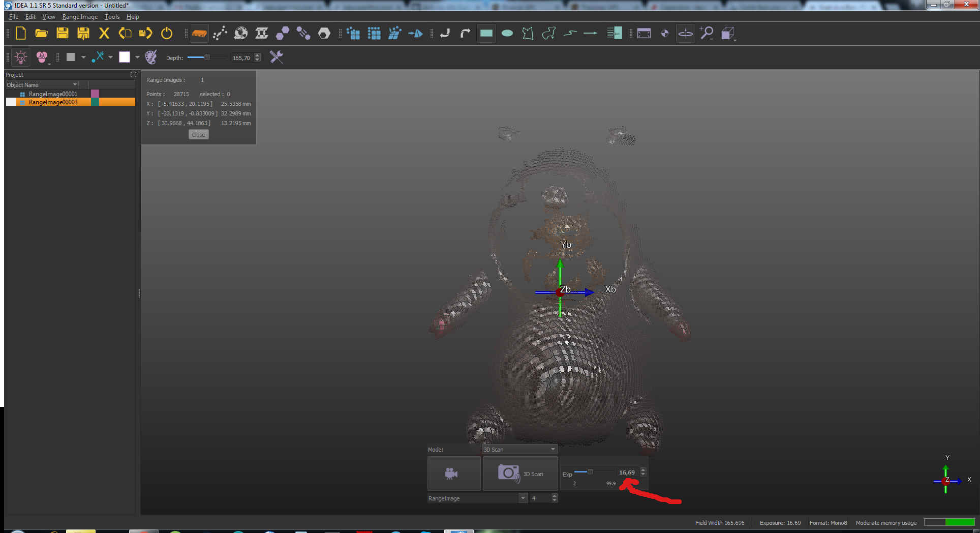Click the undo curved arrow icon
Image resolution: width=980 pixels, height=533 pixels.
(445, 34)
